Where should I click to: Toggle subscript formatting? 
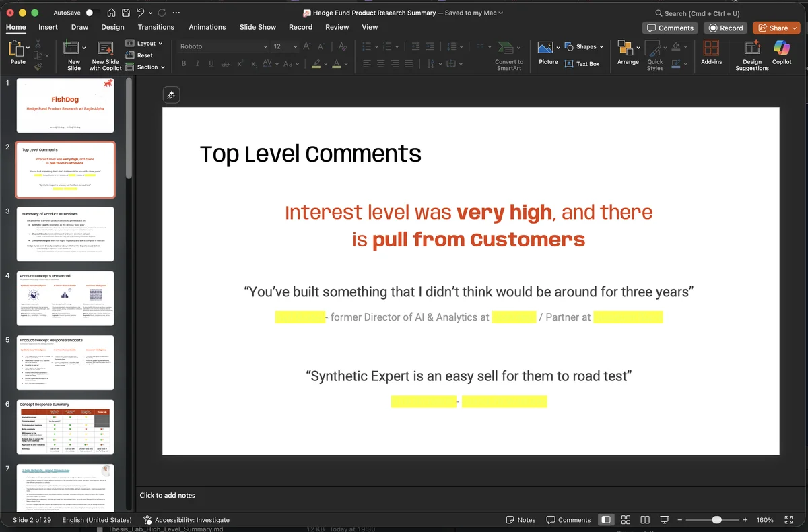tap(254, 64)
